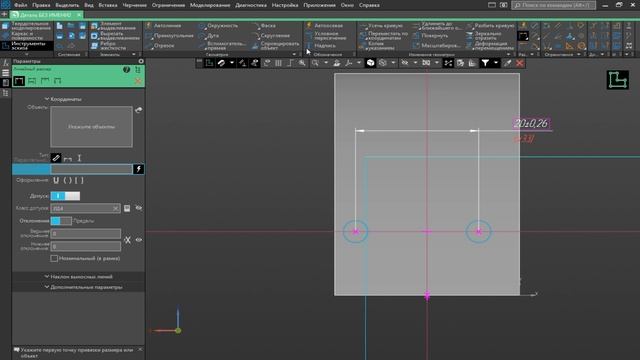Select parallel dimension type icon

pos(56,158)
